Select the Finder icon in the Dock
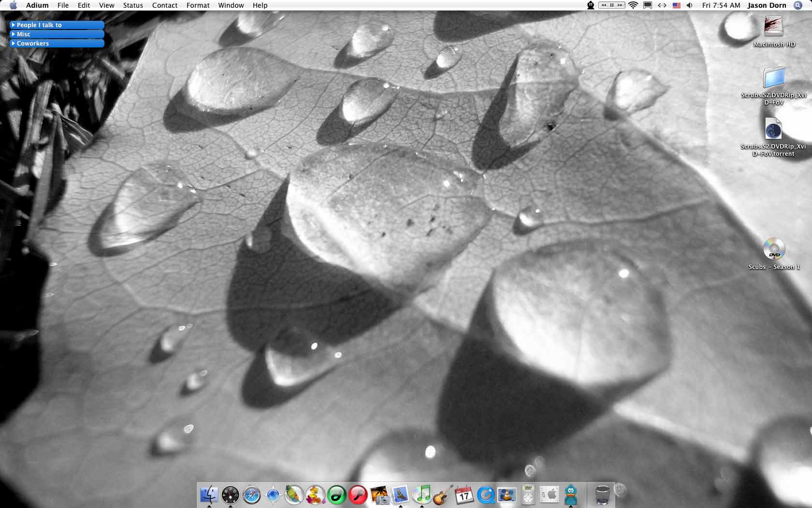The height and width of the screenshot is (508, 812). tap(209, 494)
